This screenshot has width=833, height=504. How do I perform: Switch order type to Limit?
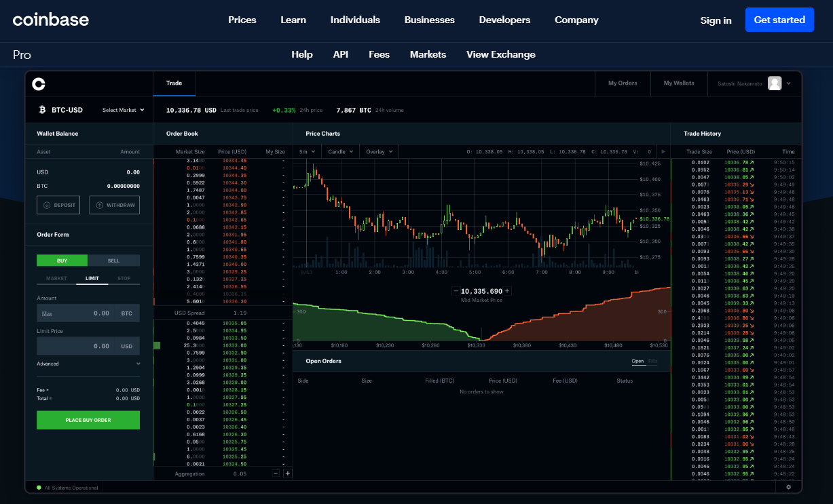pos(92,278)
